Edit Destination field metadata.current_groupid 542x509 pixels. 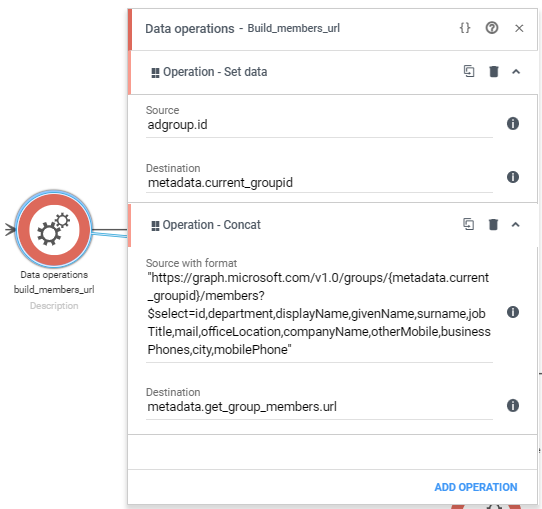[319, 183]
